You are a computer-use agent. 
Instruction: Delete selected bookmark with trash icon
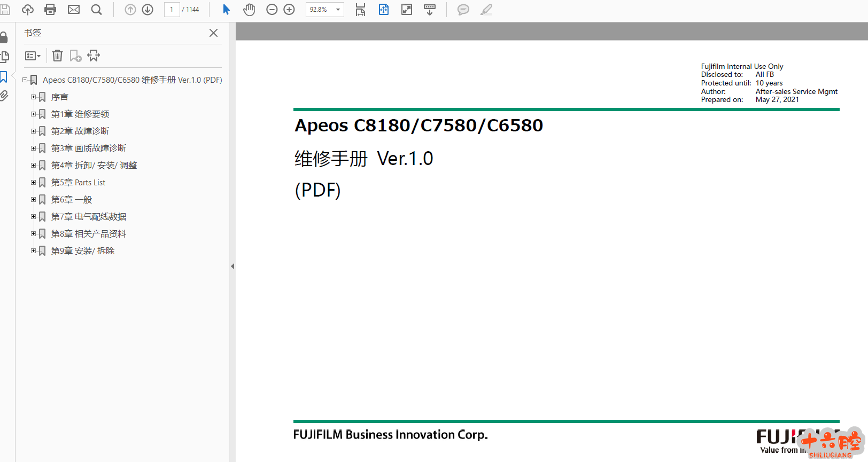click(58, 56)
